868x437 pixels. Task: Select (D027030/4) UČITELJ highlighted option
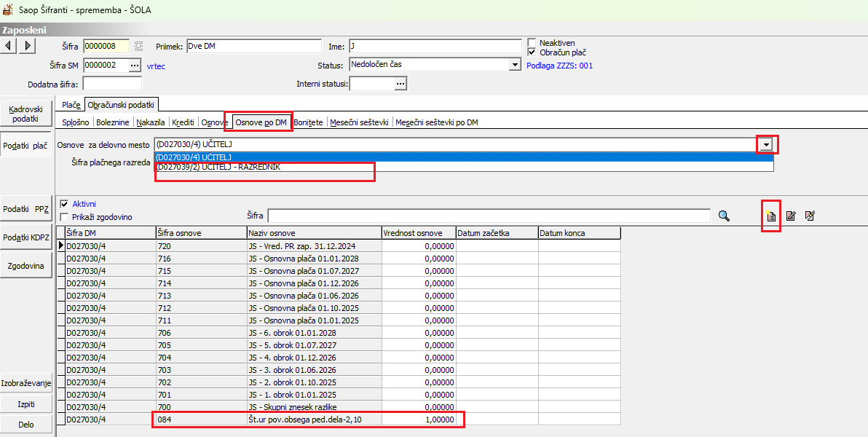coord(464,157)
